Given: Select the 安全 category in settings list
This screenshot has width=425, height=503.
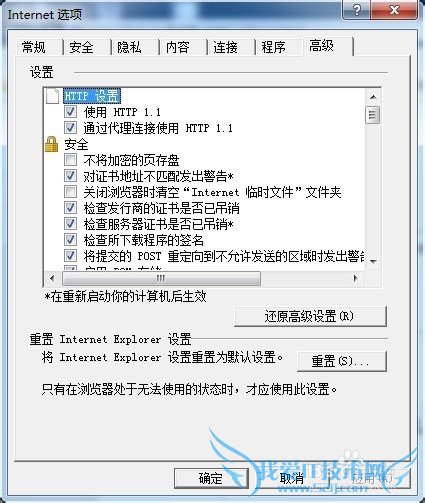Looking at the screenshot, I should [76, 144].
